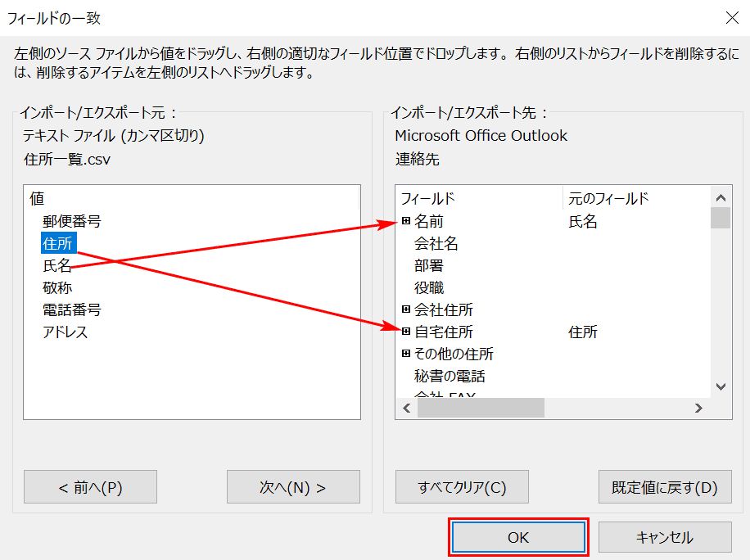
Task: Advance with the 次へ(N) button
Action: click(293, 487)
